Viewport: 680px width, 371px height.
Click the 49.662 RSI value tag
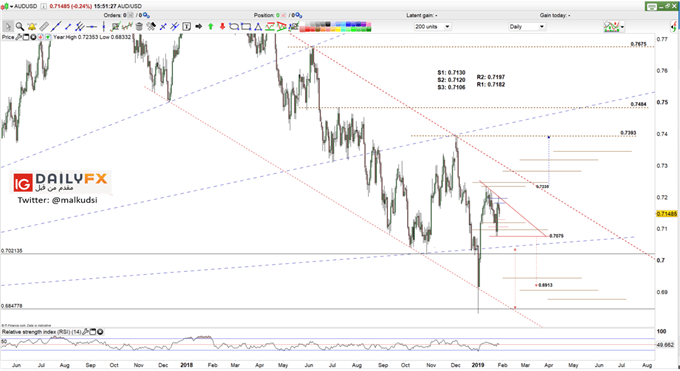click(x=665, y=345)
